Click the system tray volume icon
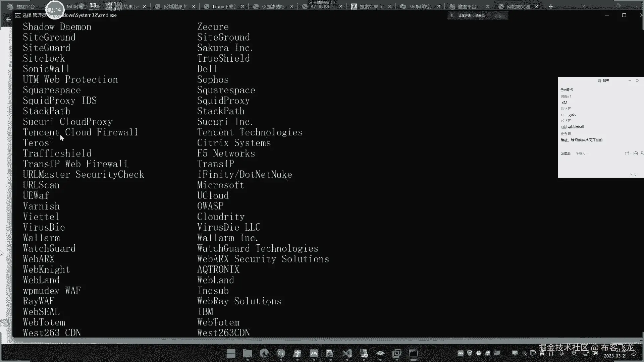The width and height of the screenshot is (644, 362). click(595, 353)
